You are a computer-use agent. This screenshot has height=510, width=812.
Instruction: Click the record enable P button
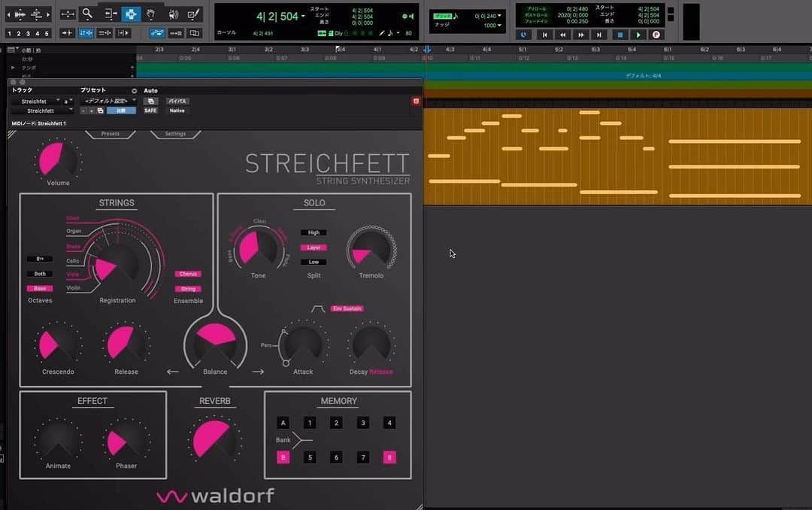pos(656,35)
